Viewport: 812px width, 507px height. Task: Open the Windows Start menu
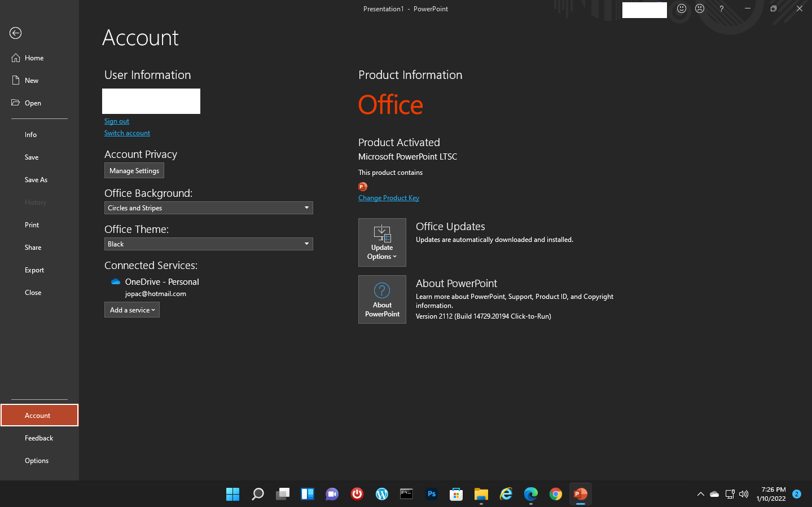pos(232,494)
